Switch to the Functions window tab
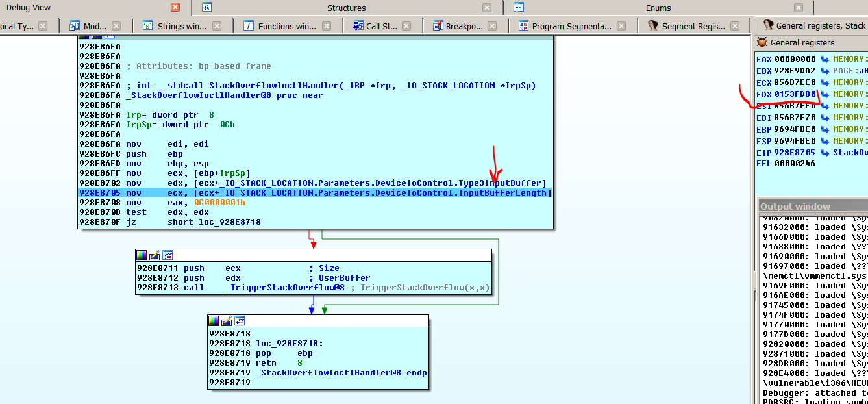 [286, 26]
